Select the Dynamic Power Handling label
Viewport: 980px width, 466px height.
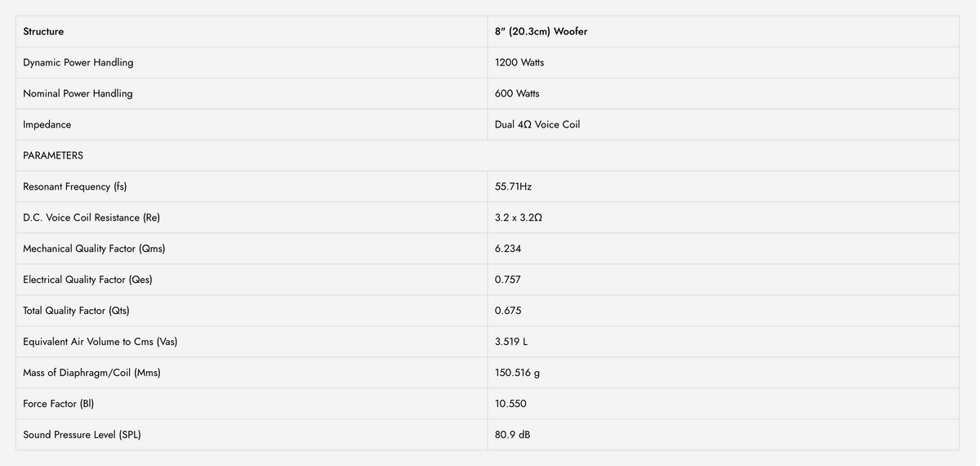coord(78,63)
